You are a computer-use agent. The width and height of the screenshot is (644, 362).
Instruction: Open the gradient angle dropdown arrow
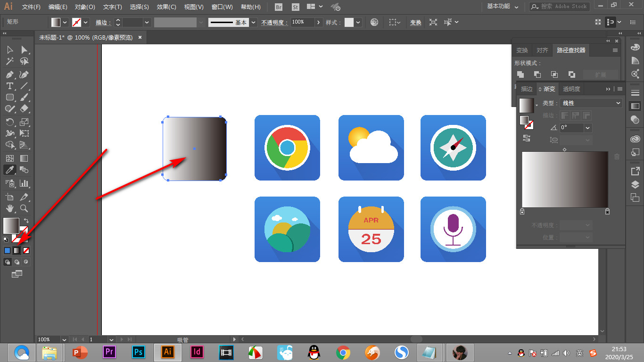click(x=587, y=128)
